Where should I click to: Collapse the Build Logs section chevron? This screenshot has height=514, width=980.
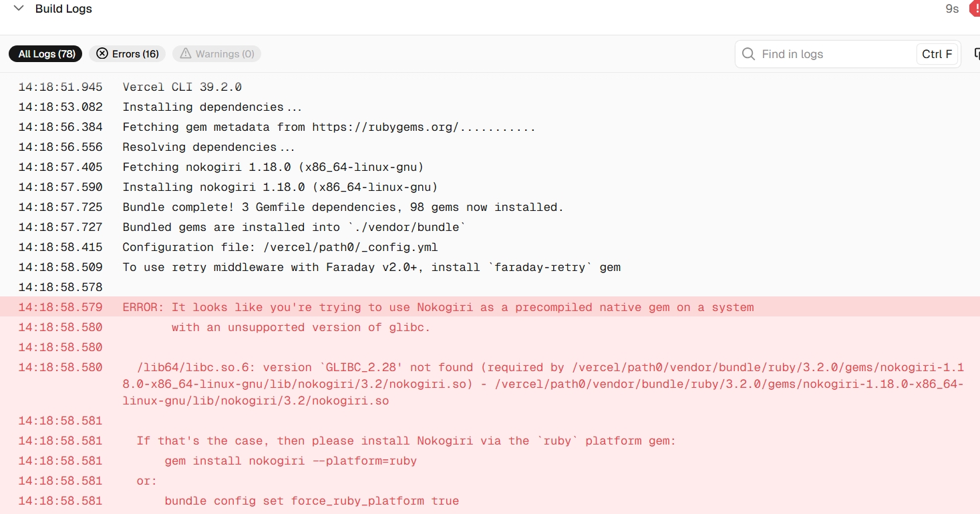tap(19, 9)
